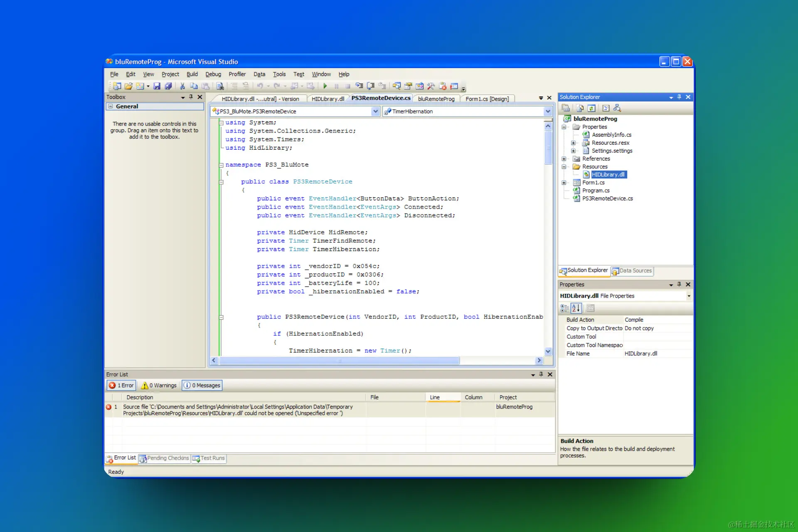Screen dimensions: 798x532
Task: Click Show All Files icon in Solution Explorer
Action: pyautogui.click(x=580, y=108)
